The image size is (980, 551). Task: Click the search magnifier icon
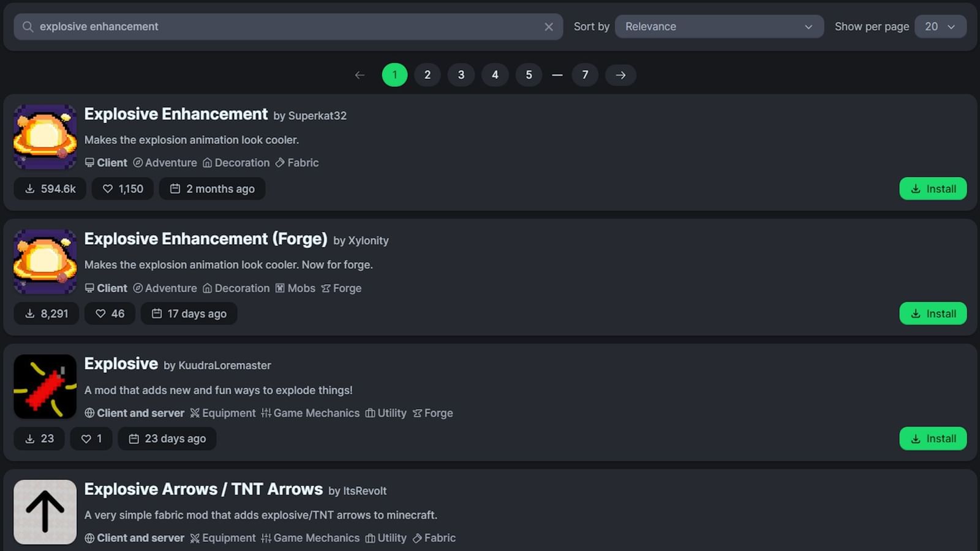coord(28,26)
